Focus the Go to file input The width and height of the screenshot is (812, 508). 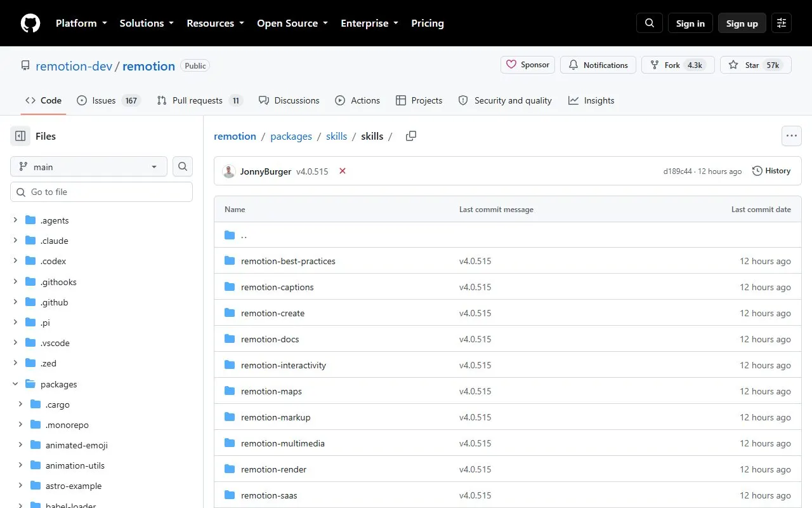[x=101, y=192]
